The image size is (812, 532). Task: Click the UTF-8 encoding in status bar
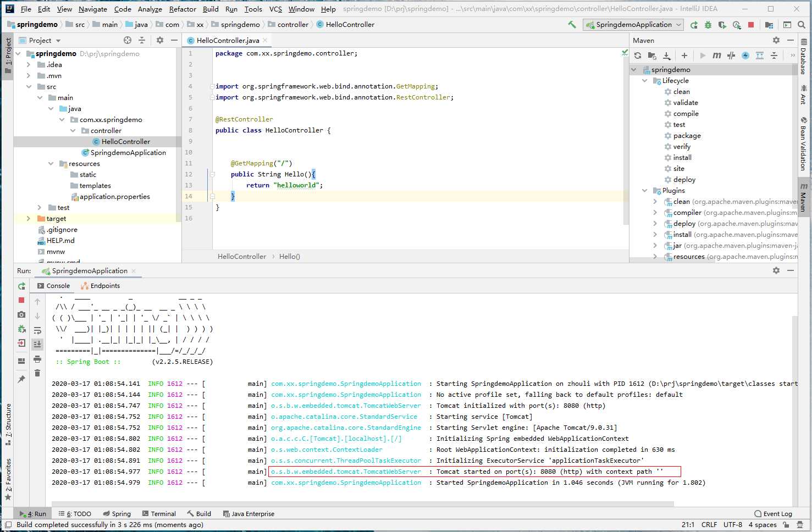point(733,525)
